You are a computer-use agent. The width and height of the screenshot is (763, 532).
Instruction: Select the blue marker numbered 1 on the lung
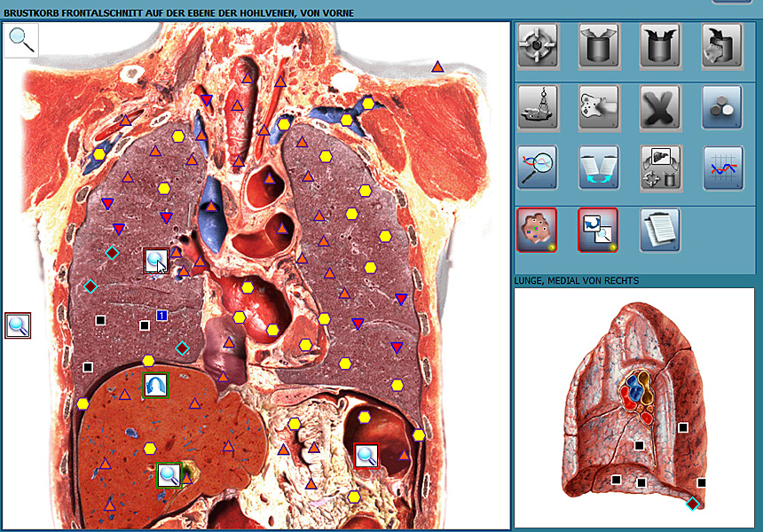(161, 316)
